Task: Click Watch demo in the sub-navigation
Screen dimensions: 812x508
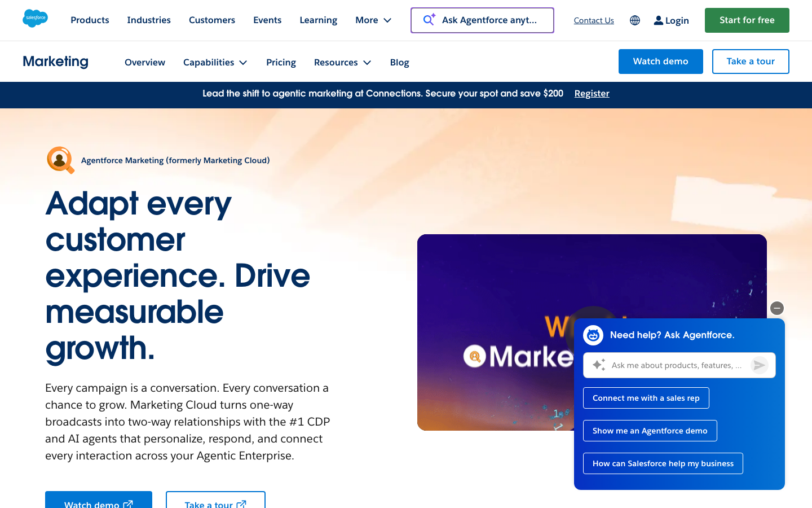Action: tap(661, 62)
